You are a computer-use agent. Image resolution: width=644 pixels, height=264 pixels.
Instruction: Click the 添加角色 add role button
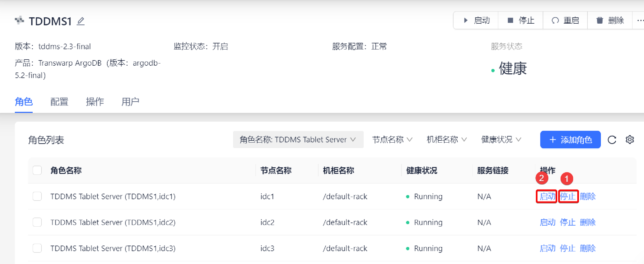point(570,140)
